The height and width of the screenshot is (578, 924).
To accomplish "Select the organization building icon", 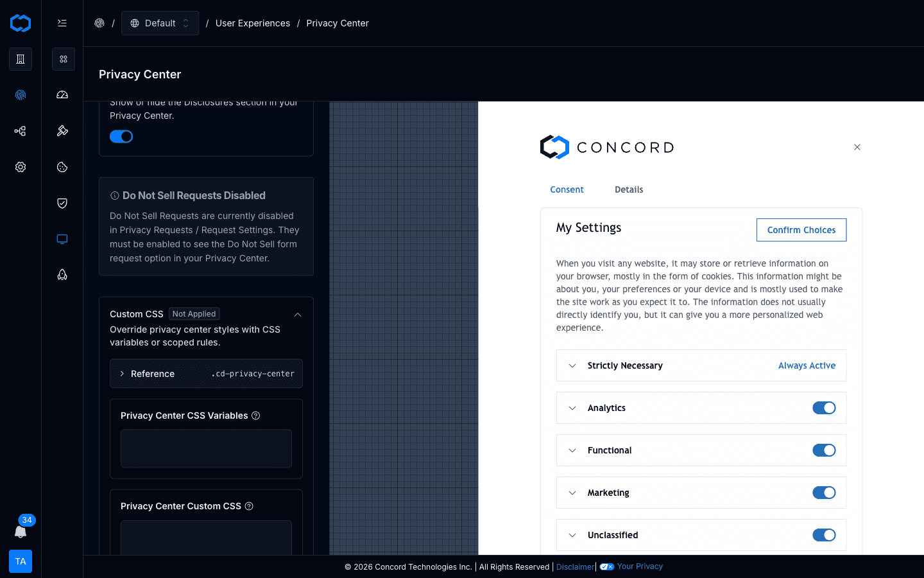I will click(x=21, y=59).
